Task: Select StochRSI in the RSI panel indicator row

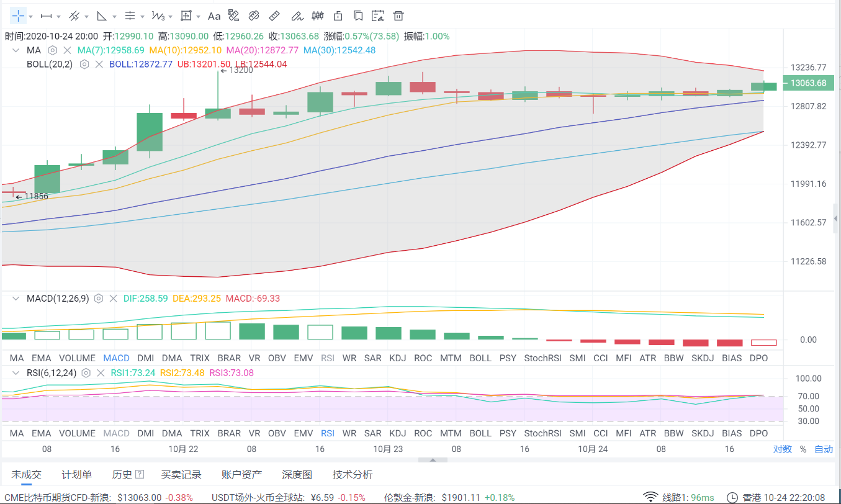Action: tap(542, 433)
